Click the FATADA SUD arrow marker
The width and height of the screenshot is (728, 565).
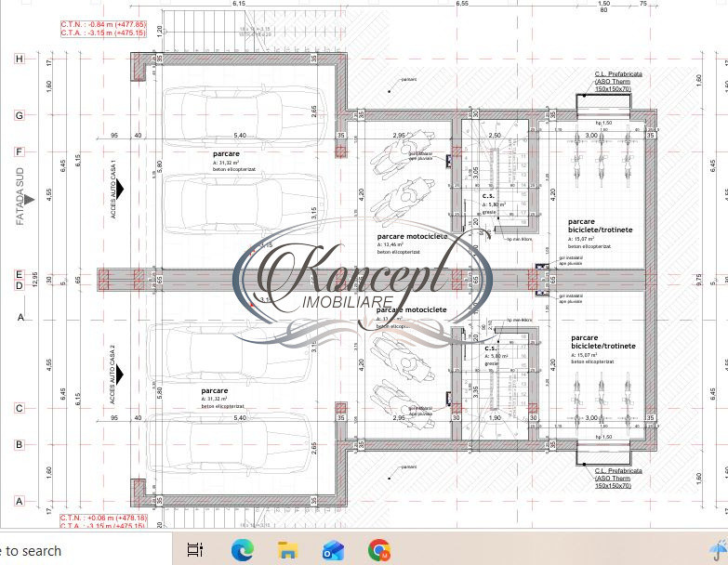point(30,200)
